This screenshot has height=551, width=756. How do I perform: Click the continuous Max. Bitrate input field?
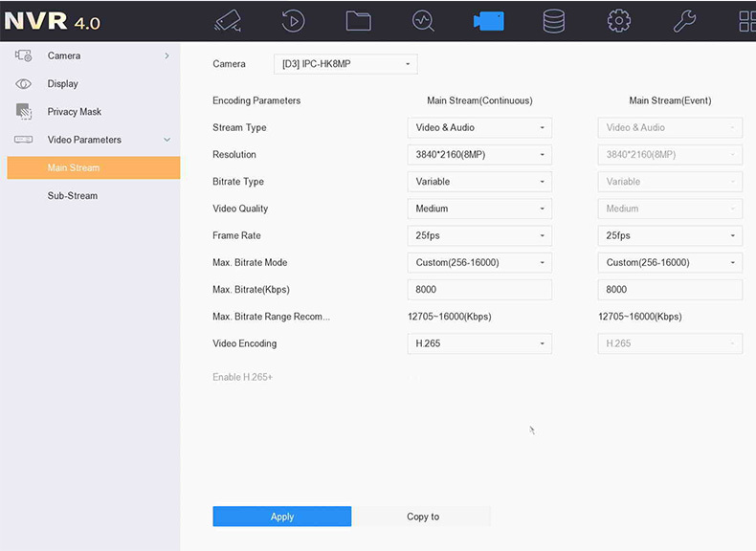479,289
